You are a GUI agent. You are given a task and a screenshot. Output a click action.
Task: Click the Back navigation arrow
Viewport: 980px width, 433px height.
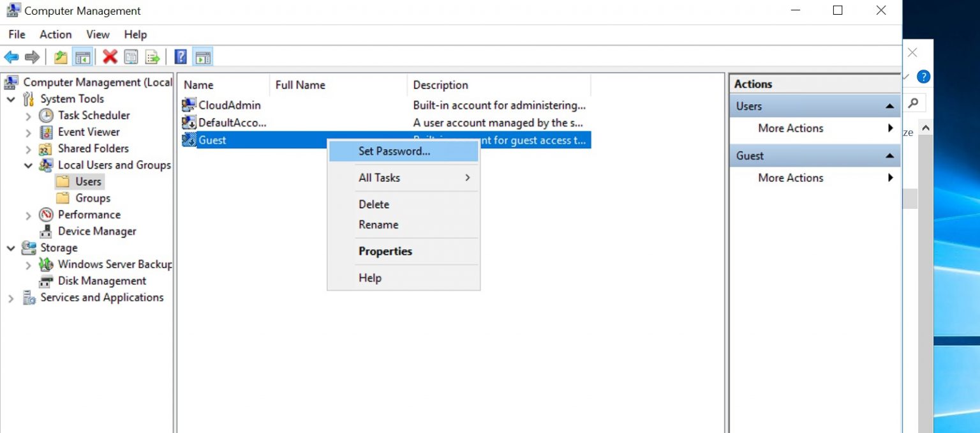click(11, 56)
